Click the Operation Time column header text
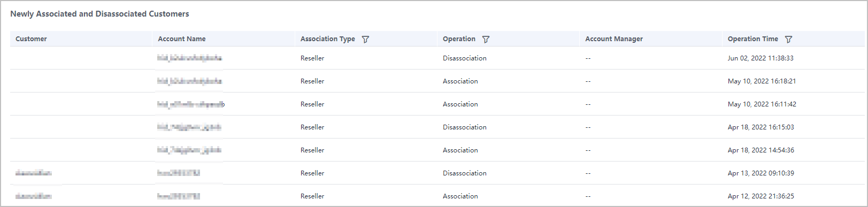This screenshot has height=207, width=868. (x=752, y=39)
